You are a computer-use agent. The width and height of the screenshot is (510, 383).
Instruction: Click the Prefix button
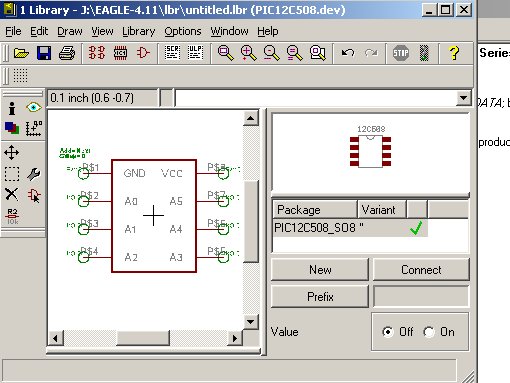click(320, 296)
